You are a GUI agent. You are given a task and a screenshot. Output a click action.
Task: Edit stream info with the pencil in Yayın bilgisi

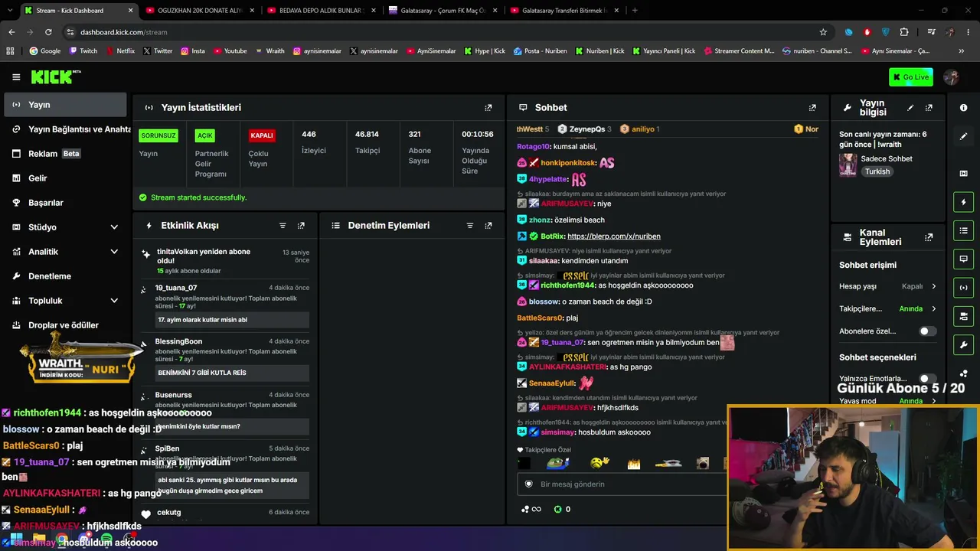(910, 108)
